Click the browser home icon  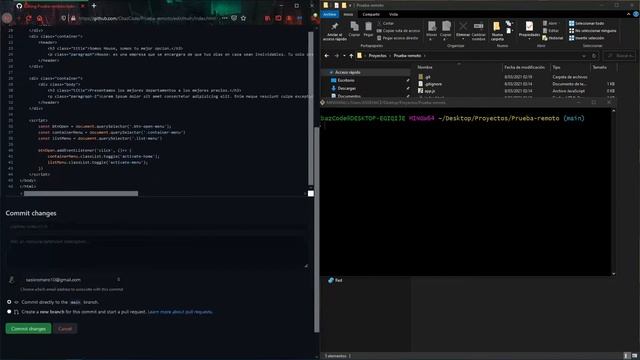pos(40,18)
